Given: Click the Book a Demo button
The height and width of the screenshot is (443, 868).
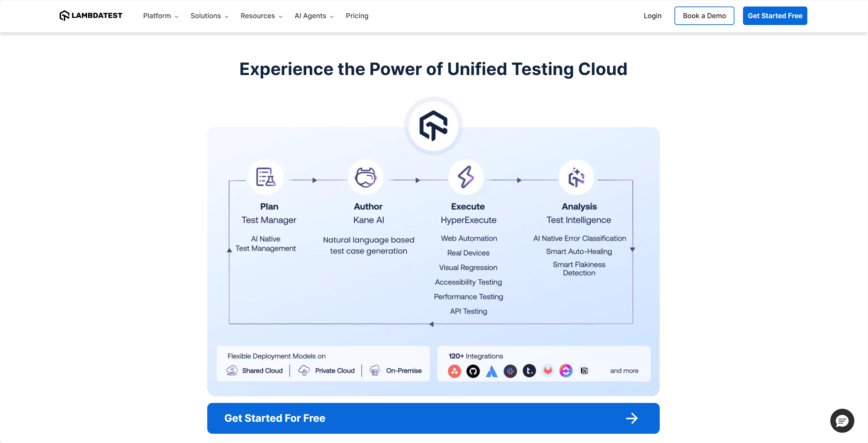Looking at the screenshot, I should coord(704,16).
